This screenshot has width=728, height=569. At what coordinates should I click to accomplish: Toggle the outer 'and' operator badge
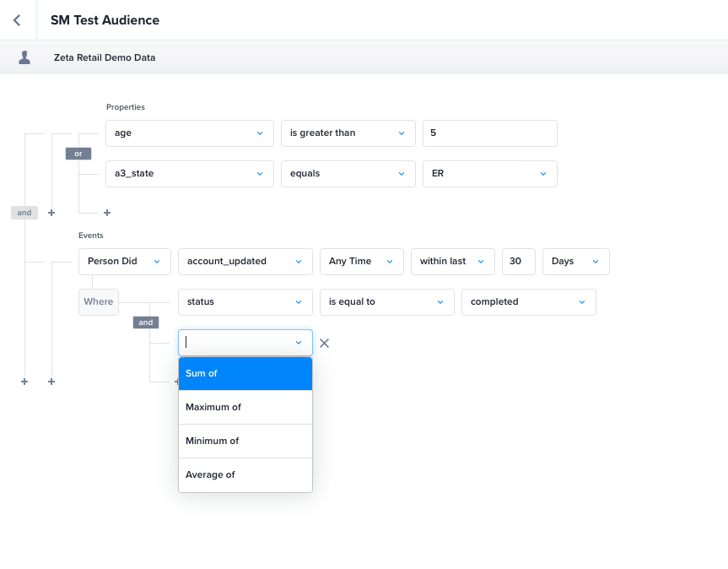click(24, 213)
